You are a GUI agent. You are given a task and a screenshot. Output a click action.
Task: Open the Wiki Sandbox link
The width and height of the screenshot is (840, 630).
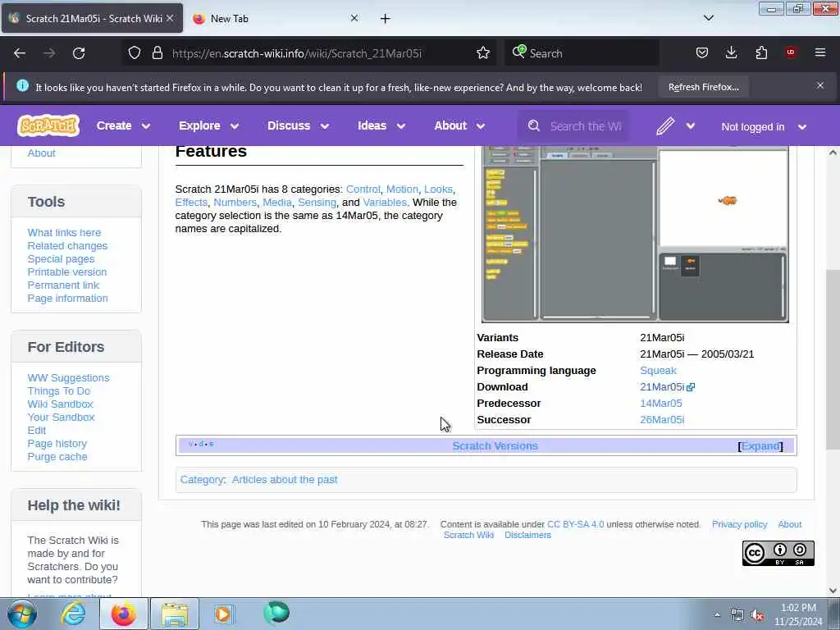click(x=60, y=404)
